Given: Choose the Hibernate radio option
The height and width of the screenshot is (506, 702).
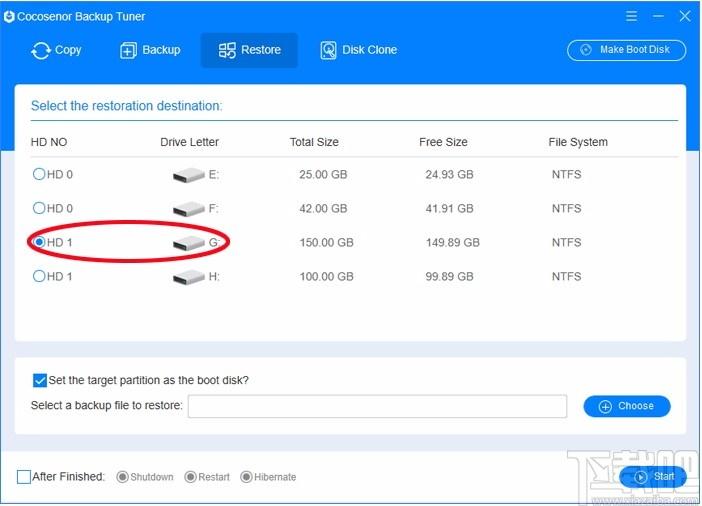Looking at the screenshot, I should [246, 477].
